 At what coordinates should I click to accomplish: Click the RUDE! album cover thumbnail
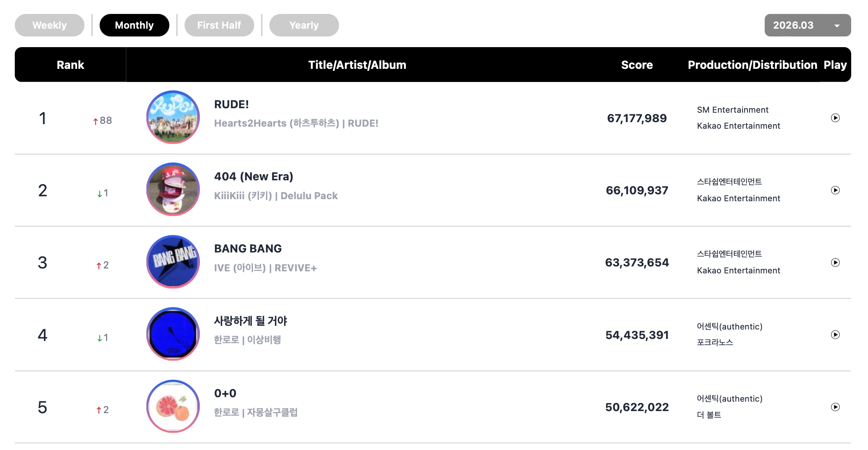[x=173, y=117]
